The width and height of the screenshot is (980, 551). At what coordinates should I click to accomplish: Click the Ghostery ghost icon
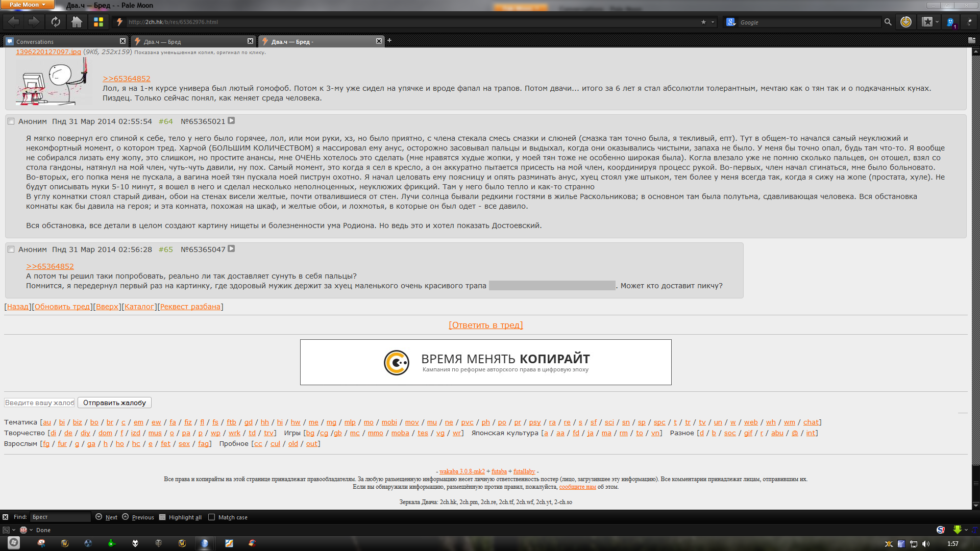(950, 22)
